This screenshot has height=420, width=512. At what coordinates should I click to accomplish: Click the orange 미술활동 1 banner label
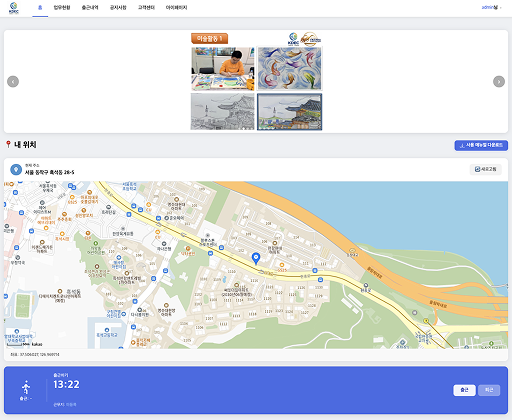click(209, 39)
